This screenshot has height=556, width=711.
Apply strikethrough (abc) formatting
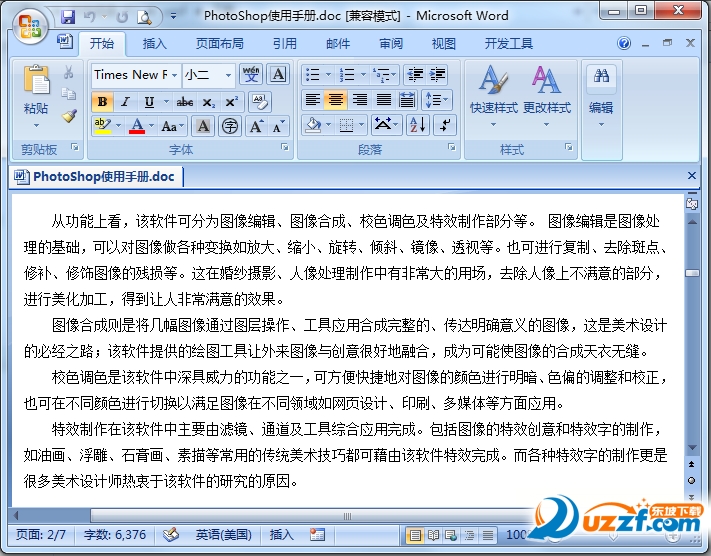[x=184, y=102]
